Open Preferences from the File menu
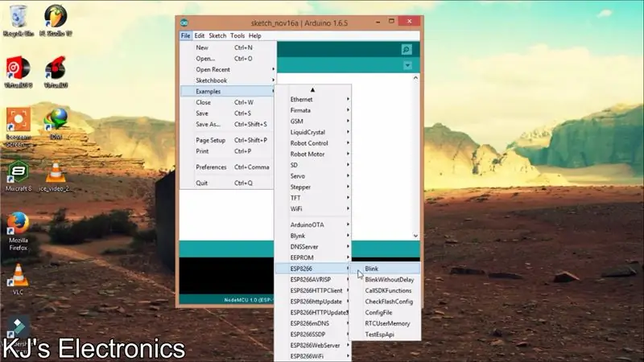The width and height of the screenshot is (644, 362). 228,167
